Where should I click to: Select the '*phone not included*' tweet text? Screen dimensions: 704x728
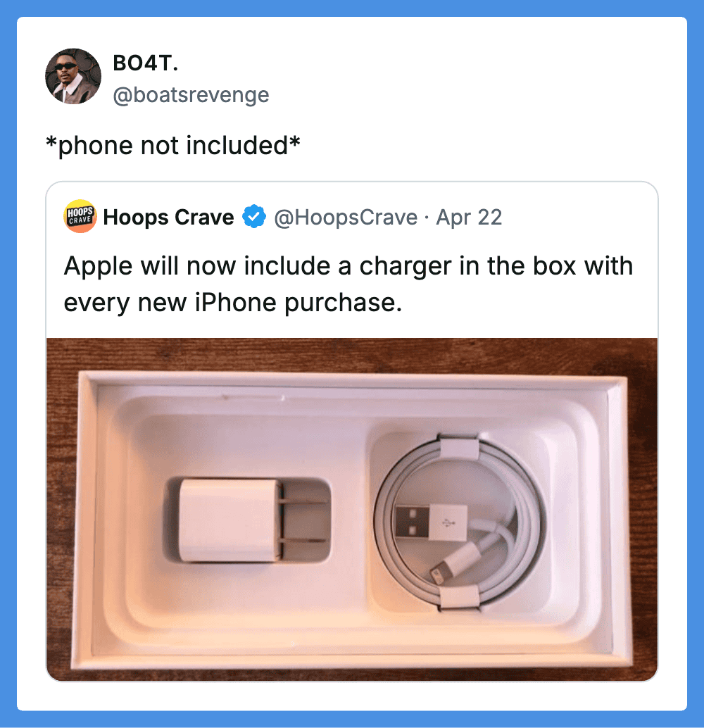coord(172,145)
